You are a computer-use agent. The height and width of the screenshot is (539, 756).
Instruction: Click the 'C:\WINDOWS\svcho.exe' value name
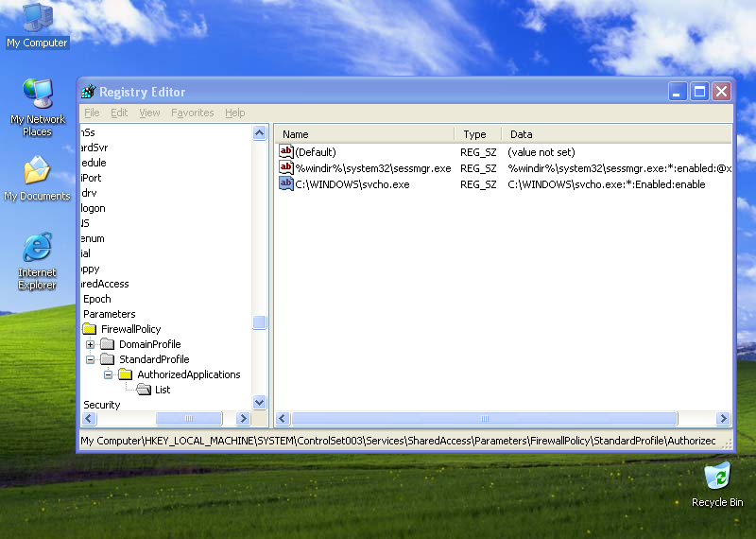point(352,184)
